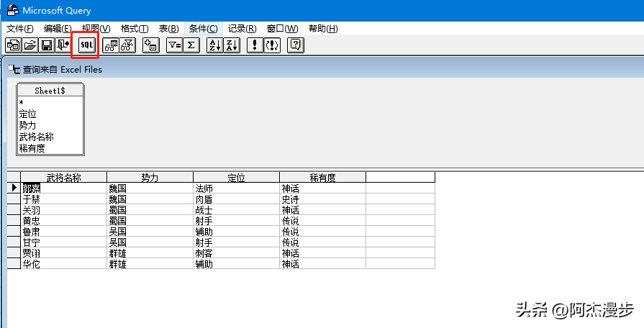The image size is (644, 328).
Task: Click the Sort Descending Z-A icon
Action: pos(232,45)
